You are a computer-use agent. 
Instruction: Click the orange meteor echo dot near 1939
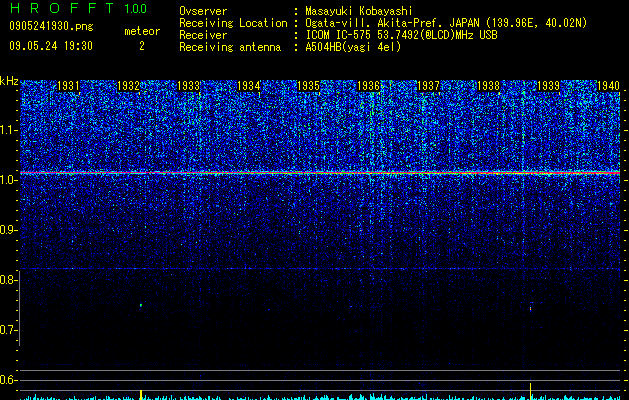tap(531, 309)
